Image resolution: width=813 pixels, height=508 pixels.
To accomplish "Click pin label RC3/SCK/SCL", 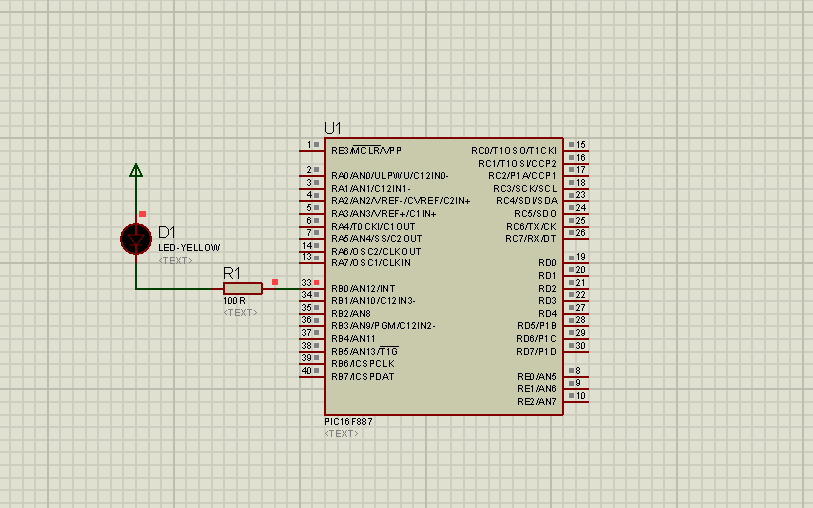I will (x=525, y=188).
